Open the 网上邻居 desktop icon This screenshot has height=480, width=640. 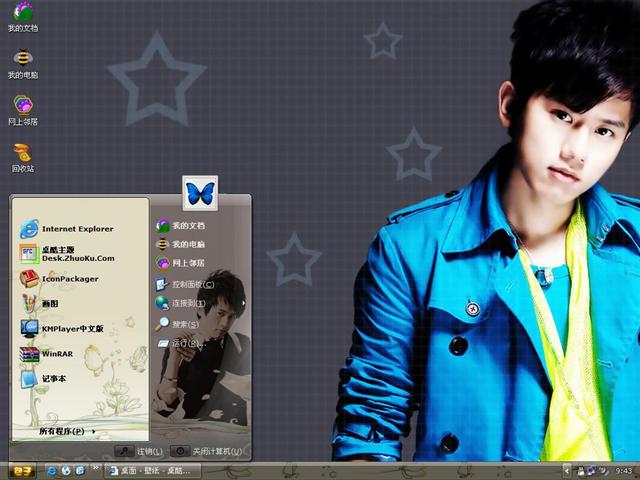(x=23, y=110)
